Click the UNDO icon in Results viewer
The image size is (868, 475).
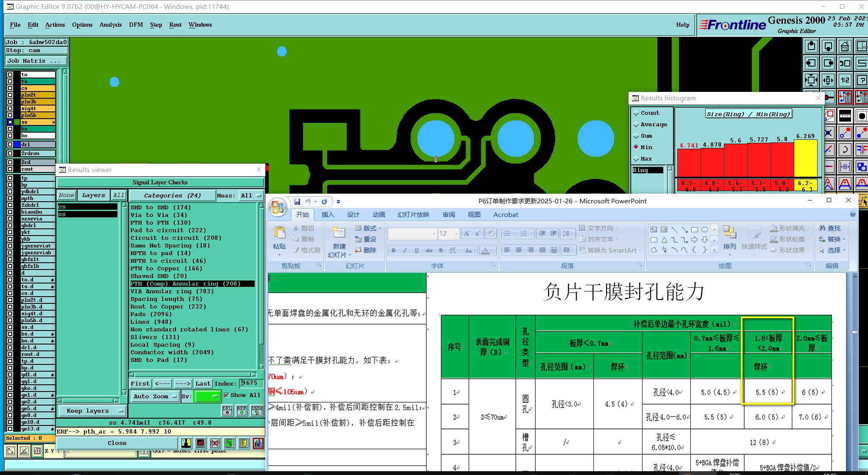[257, 410]
